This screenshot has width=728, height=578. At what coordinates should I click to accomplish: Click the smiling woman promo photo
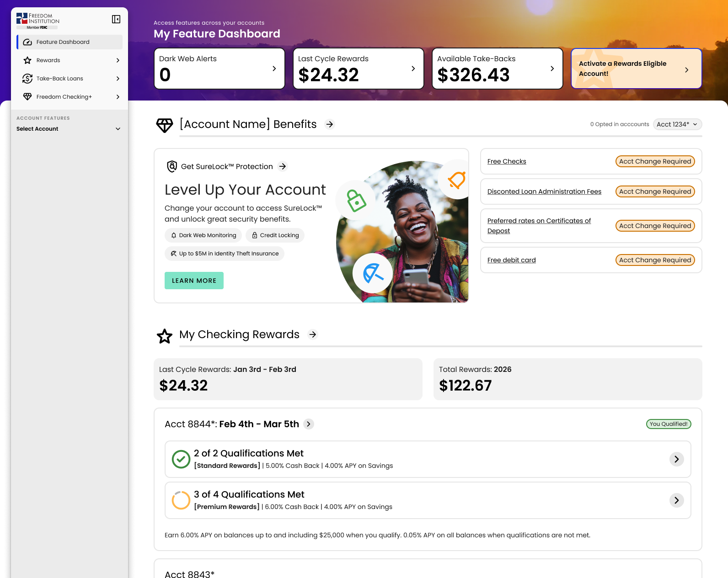[403, 232]
